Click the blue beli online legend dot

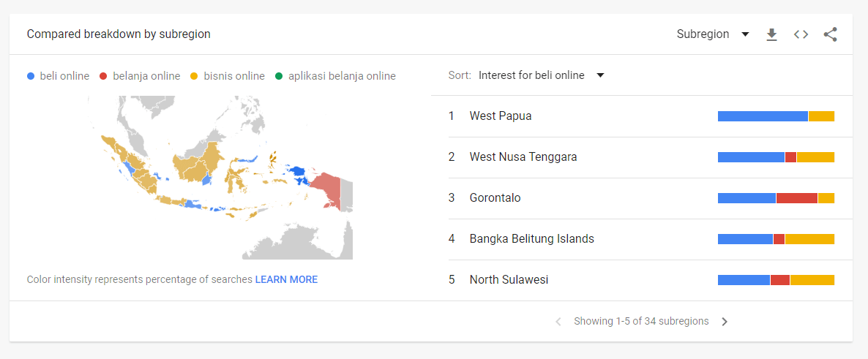31,76
